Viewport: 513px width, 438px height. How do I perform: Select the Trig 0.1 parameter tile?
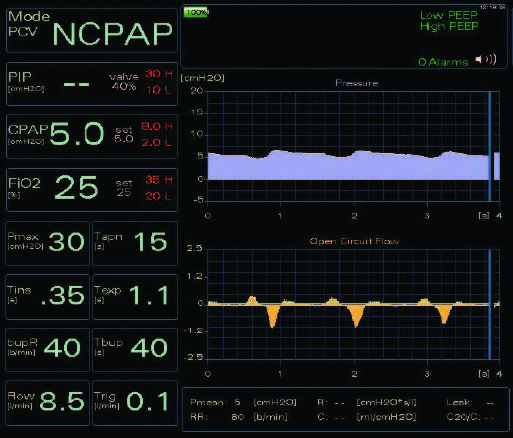(x=135, y=403)
